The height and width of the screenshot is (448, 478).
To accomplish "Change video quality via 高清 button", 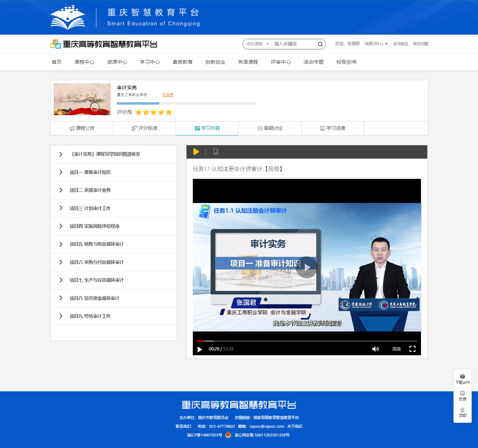I will (x=396, y=349).
